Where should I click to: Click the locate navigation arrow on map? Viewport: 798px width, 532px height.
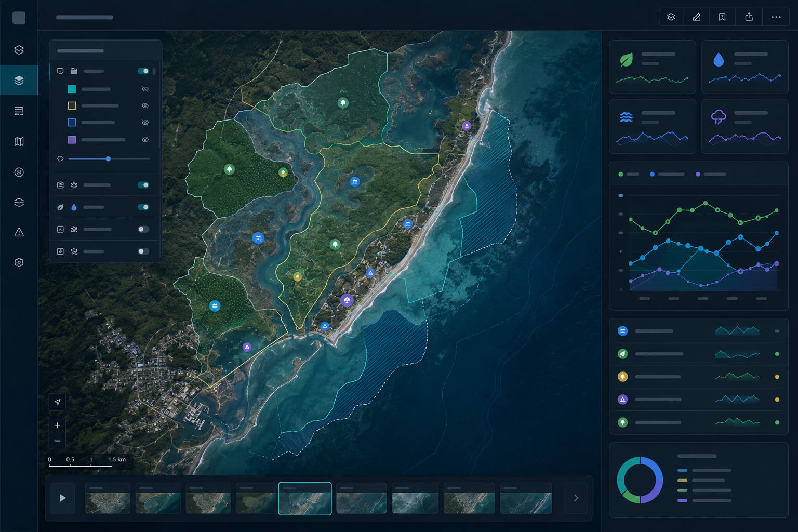(57, 402)
